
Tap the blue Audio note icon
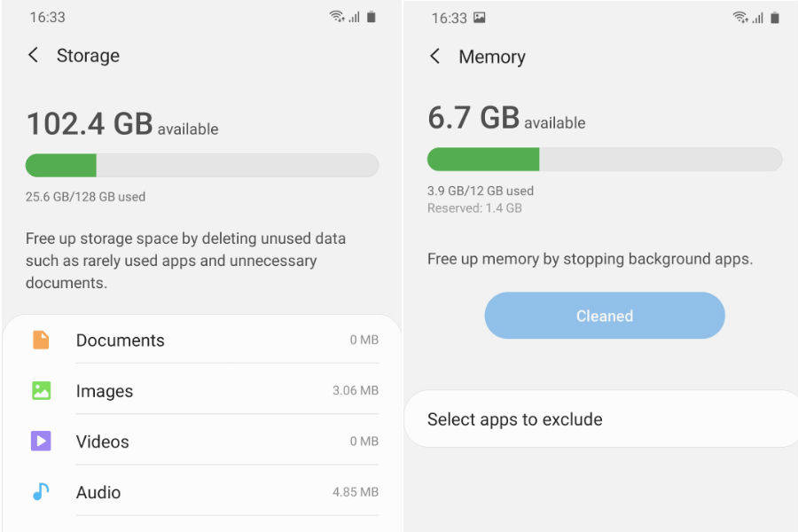[41, 491]
